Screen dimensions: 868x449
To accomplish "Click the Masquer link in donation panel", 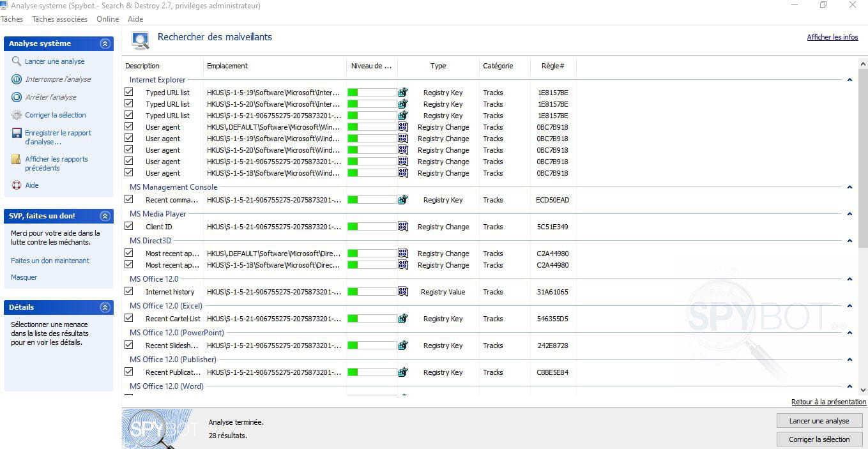I will 24,277.
